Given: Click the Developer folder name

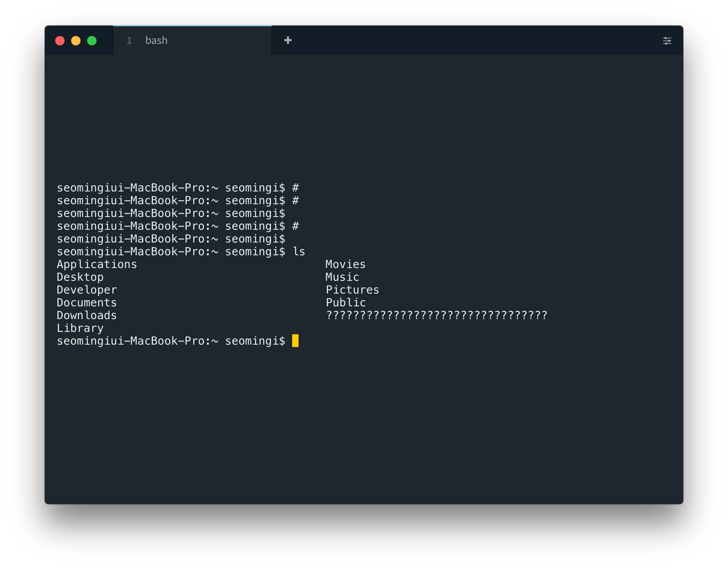Looking at the screenshot, I should tap(87, 290).
